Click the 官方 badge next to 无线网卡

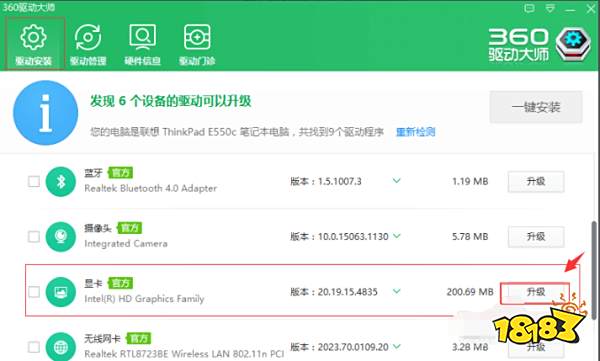point(139,338)
